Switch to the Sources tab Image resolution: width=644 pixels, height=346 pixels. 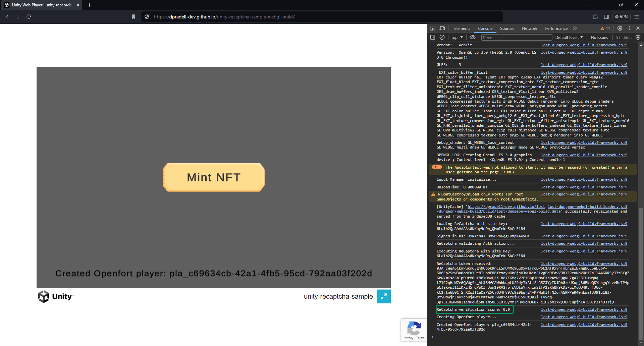pos(507,28)
